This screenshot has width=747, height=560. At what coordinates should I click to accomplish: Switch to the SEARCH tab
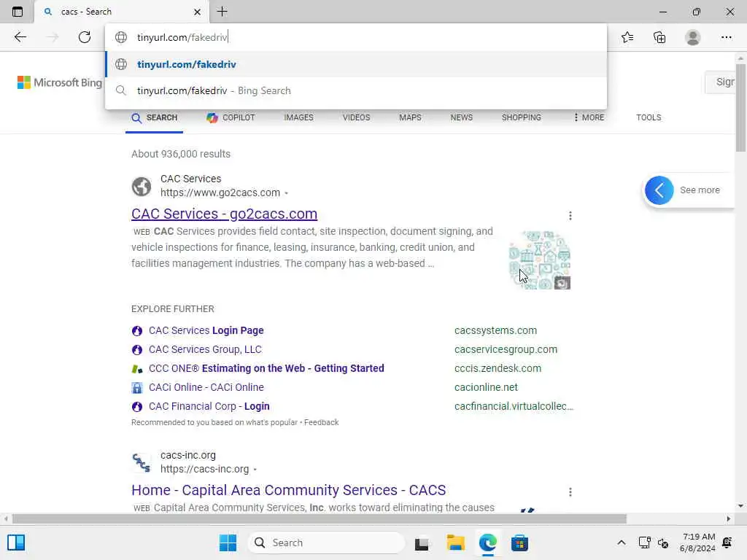[x=155, y=117]
